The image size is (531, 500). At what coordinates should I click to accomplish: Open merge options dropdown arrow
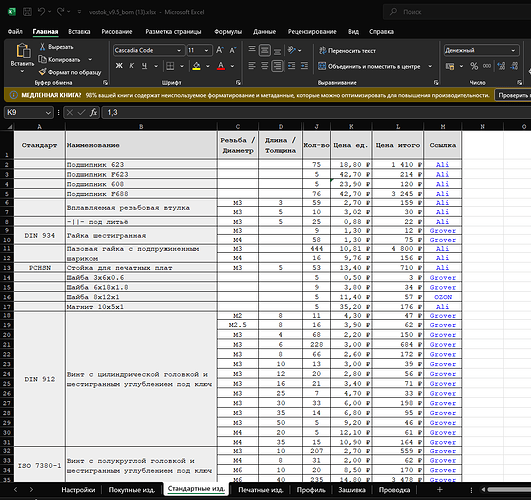[430, 66]
